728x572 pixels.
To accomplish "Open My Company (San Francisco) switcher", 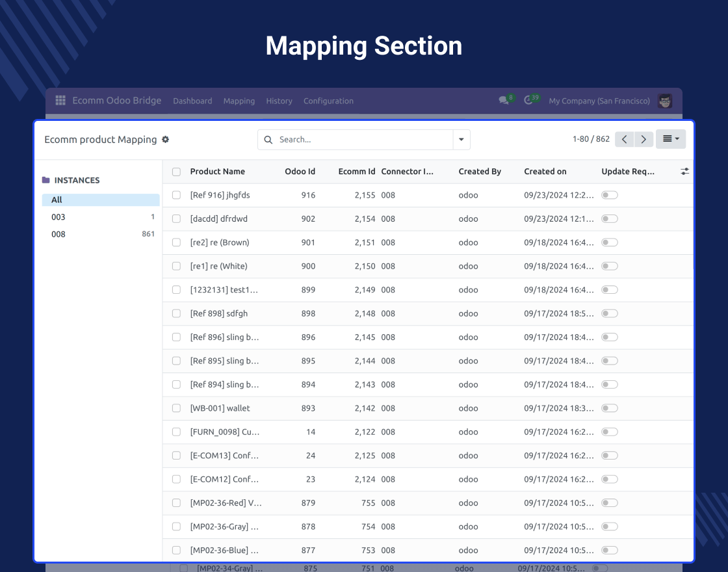I will tap(599, 101).
